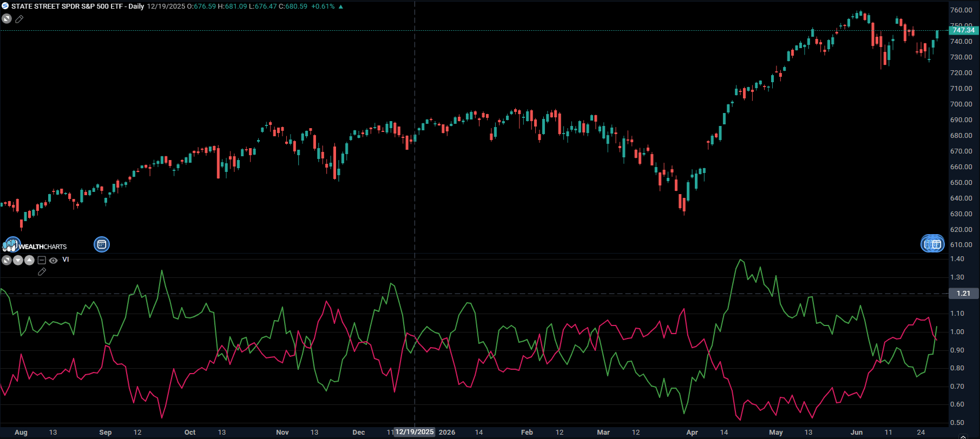Click the Nov label on time axis
This screenshot has width=980, height=439.
pos(282,433)
